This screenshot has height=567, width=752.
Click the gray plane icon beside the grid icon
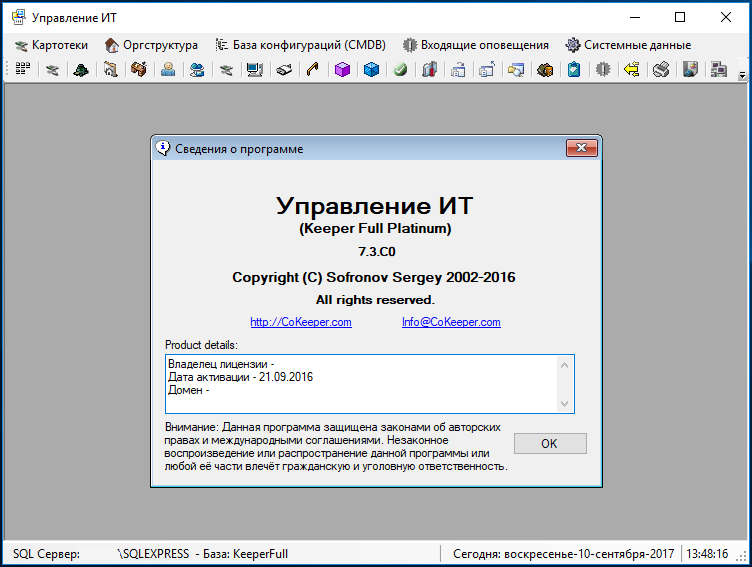pyautogui.click(x=52, y=70)
